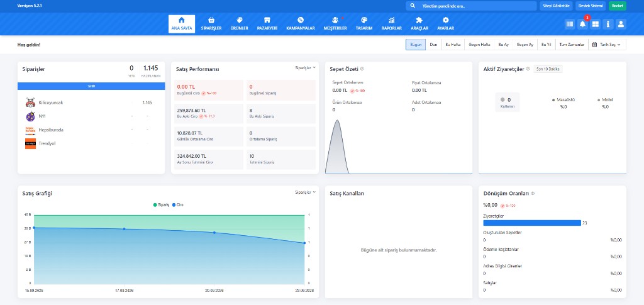
Task: Click the Kilicoyuncak store logo
Action: [30, 103]
